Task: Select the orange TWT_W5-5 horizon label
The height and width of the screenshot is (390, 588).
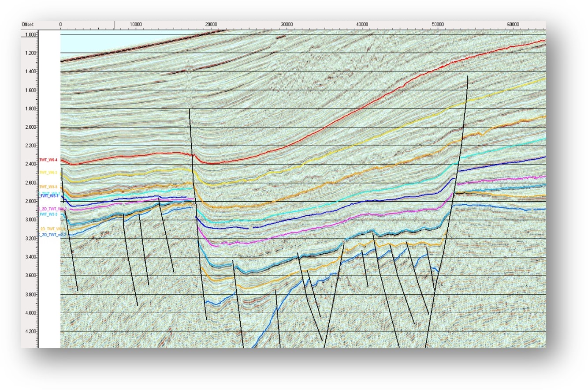Action: tap(48, 187)
